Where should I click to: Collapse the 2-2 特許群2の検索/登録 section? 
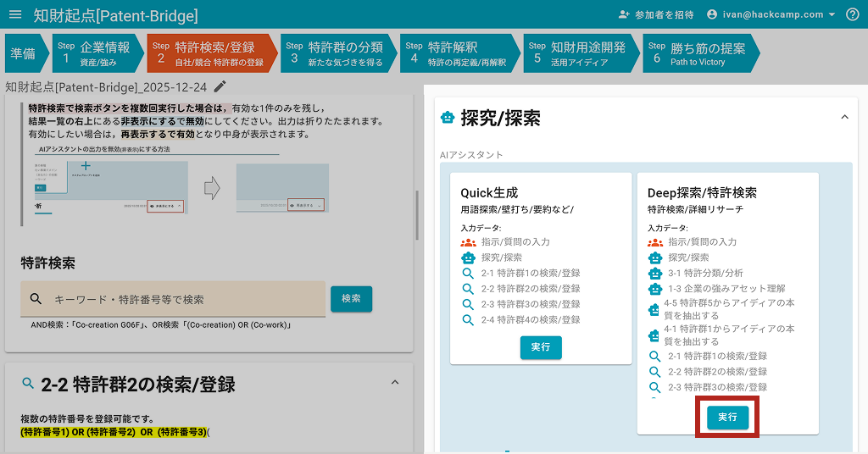tap(394, 383)
